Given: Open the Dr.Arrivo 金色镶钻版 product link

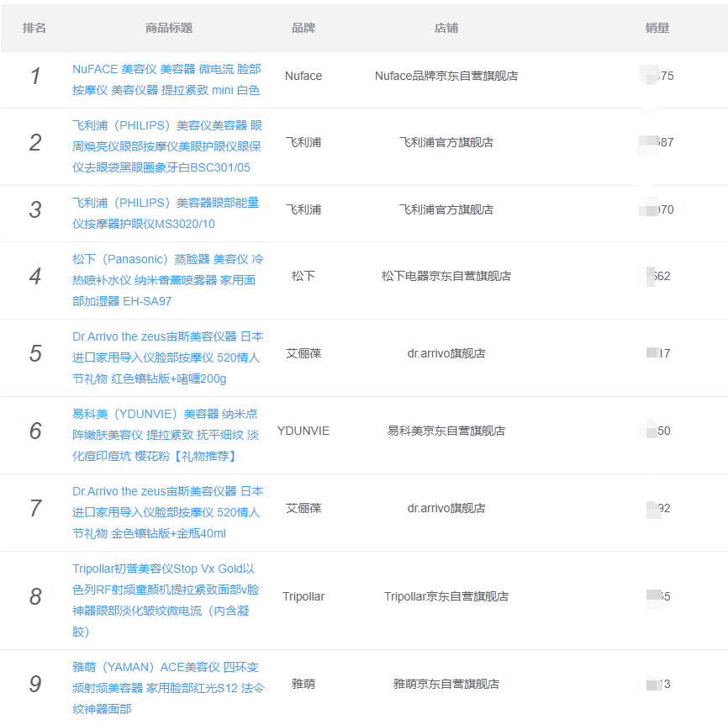Looking at the screenshot, I should tap(167, 512).
